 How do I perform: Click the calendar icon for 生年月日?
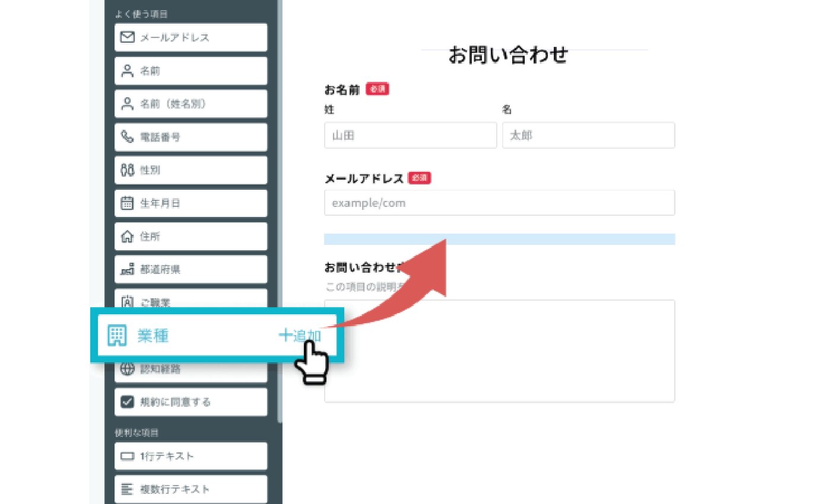coord(127,203)
